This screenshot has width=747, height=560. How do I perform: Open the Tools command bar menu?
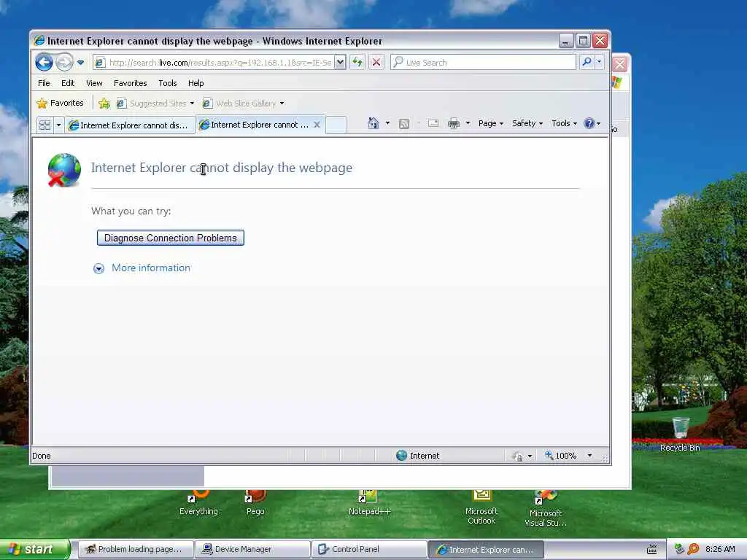[x=564, y=123]
